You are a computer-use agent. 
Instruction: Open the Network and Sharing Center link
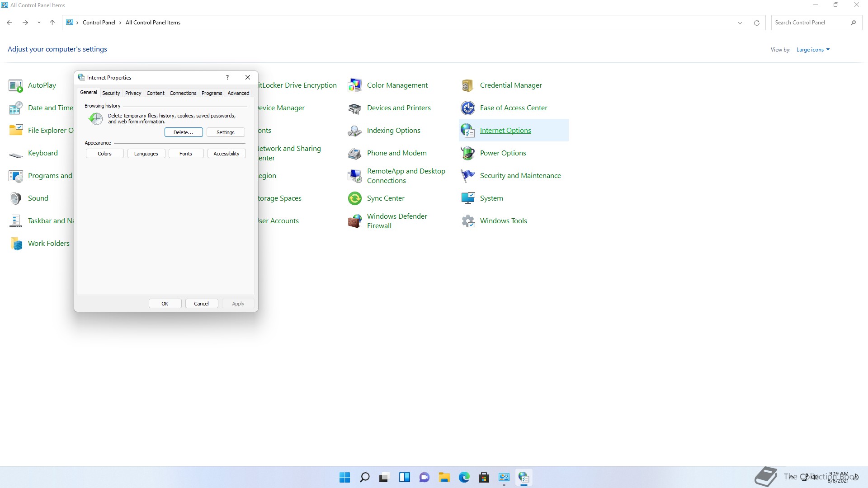[289, 153]
